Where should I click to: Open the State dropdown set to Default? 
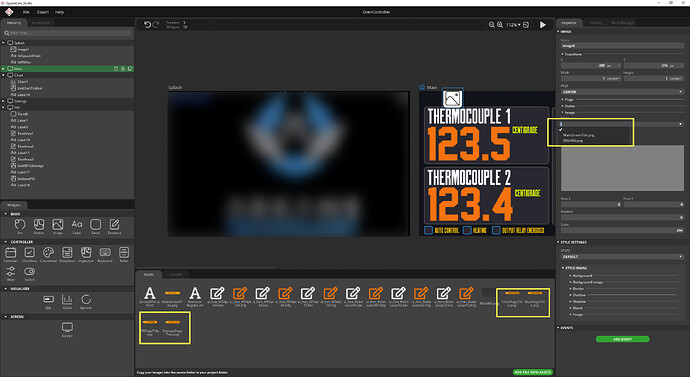(x=622, y=256)
